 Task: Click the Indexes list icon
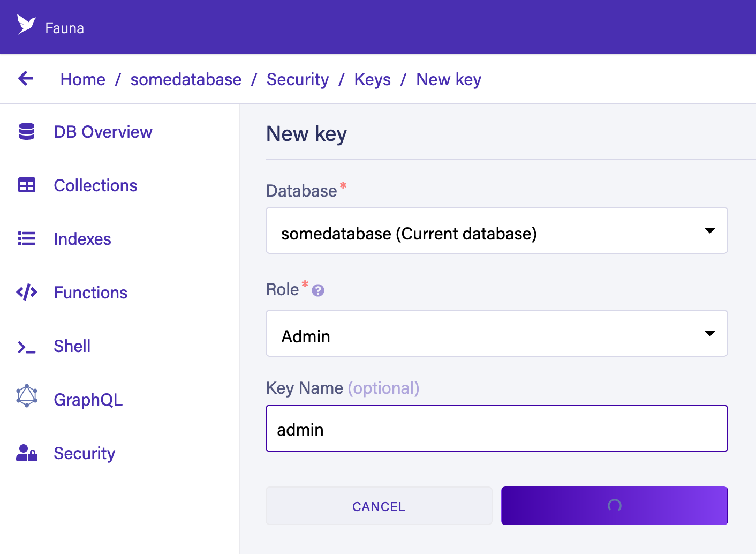[27, 238]
